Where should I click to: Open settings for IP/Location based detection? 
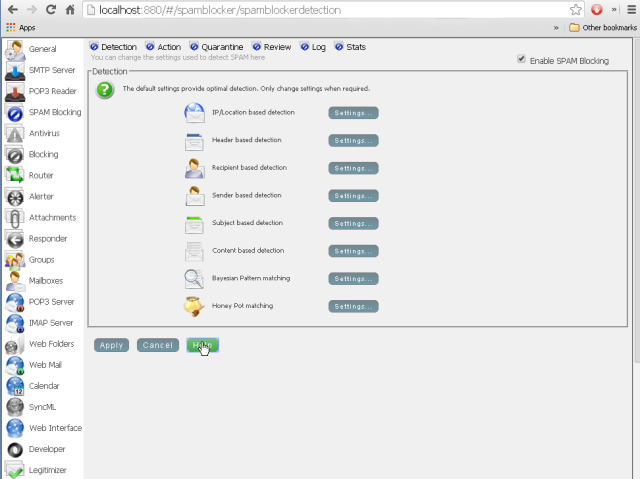pos(353,113)
